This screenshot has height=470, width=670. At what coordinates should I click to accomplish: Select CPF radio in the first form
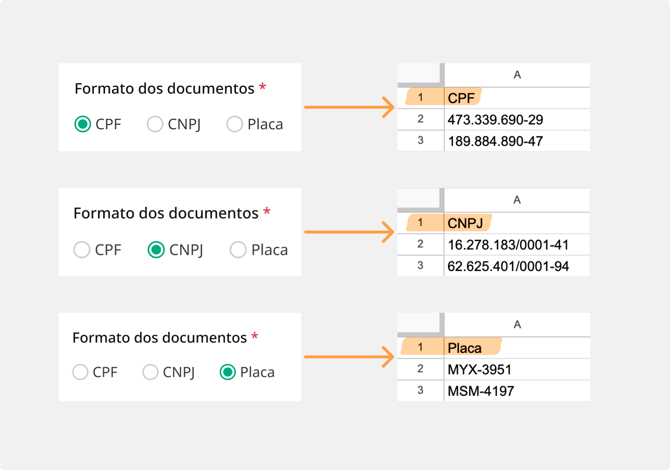pyautogui.click(x=83, y=124)
